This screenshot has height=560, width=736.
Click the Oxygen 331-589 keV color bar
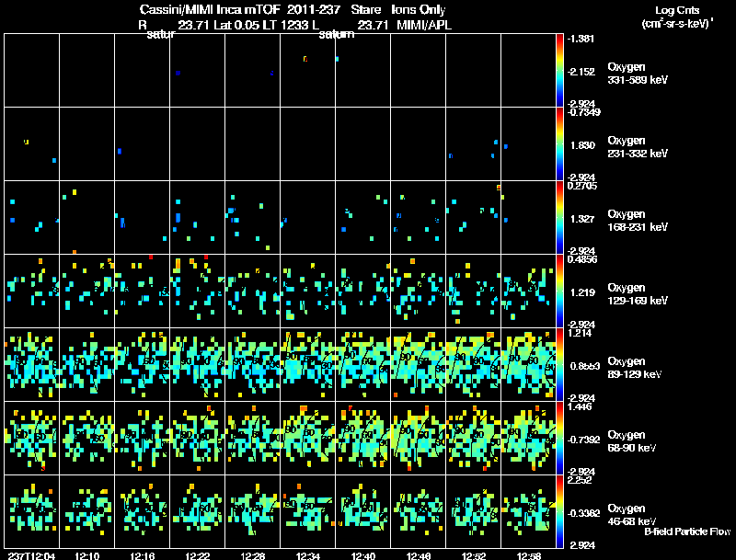(x=559, y=71)
